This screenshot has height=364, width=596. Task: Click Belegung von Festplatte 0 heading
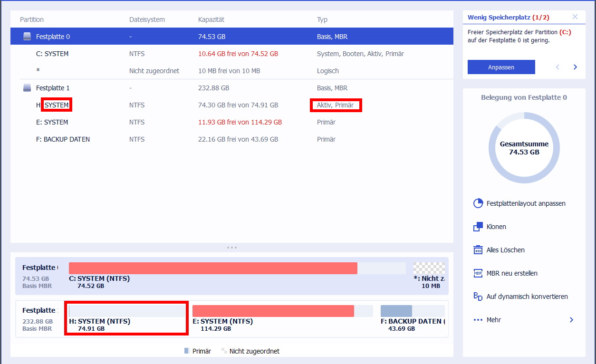[524, 97]
